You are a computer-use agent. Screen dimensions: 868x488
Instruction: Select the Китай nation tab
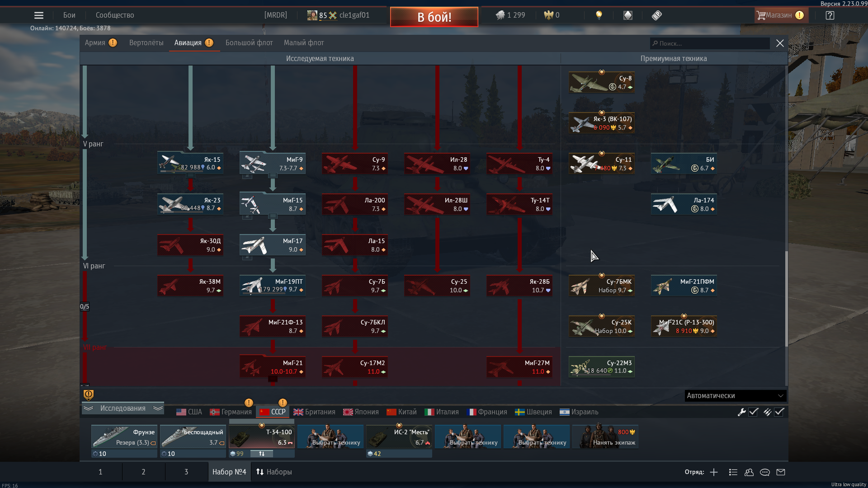[x=401, y=412]
